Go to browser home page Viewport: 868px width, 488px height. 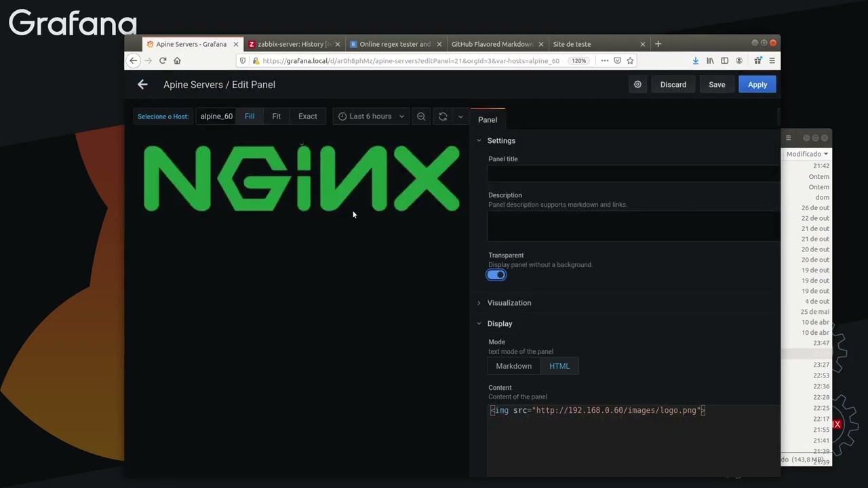177,60
